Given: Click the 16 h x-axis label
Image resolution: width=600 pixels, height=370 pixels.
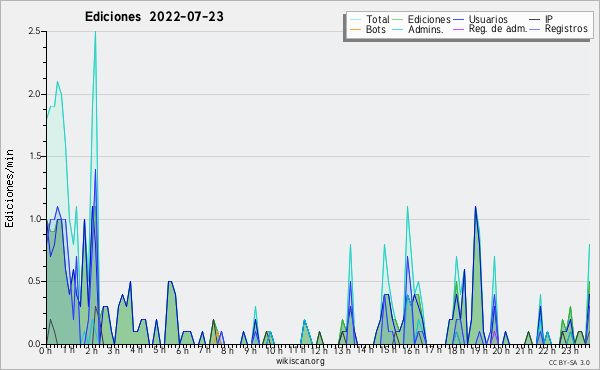Looking at the screenshot, I should pos(411,351).
